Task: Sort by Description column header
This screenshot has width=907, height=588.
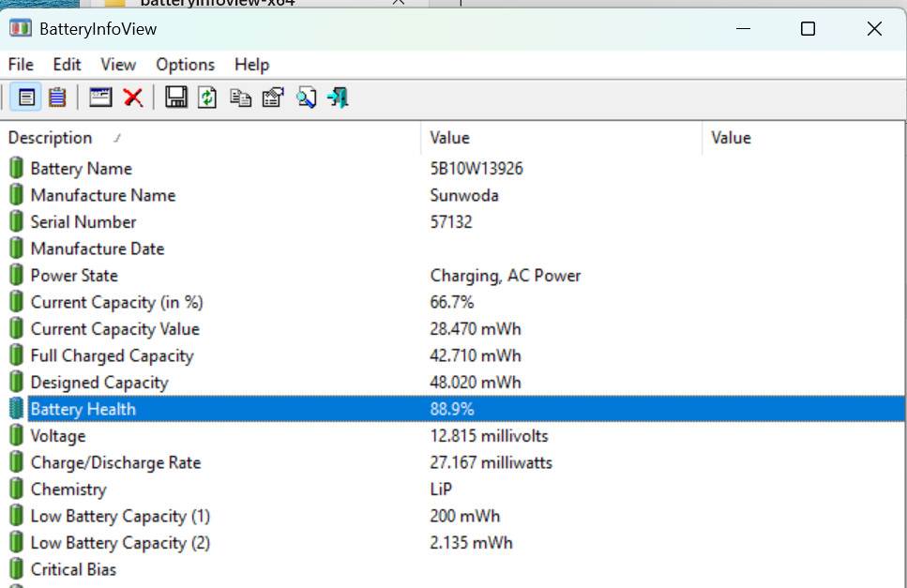Action: (51, 138)
